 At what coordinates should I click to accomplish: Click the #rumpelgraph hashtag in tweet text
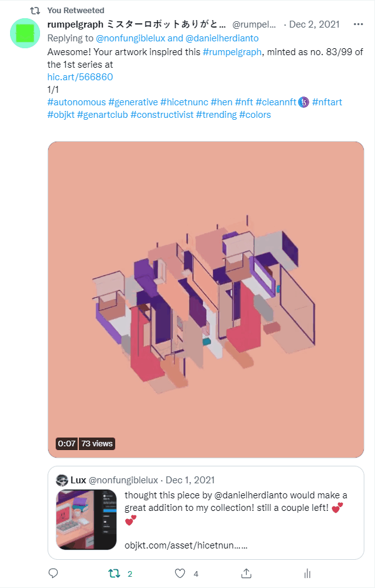232,52
